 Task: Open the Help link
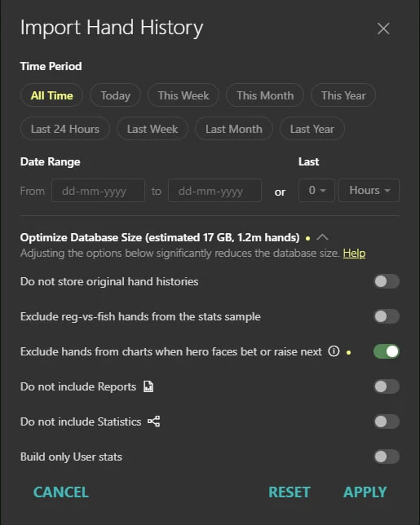tap(354, 253)
